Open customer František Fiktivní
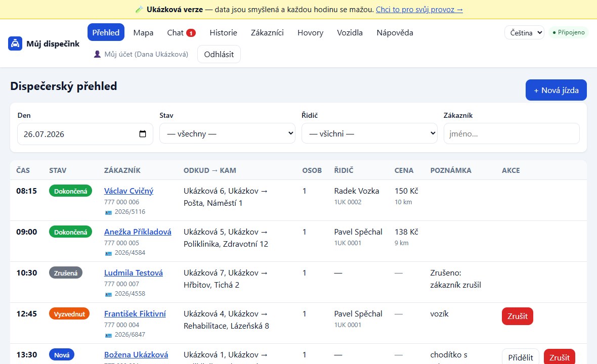597x364 pixels. 135,314
